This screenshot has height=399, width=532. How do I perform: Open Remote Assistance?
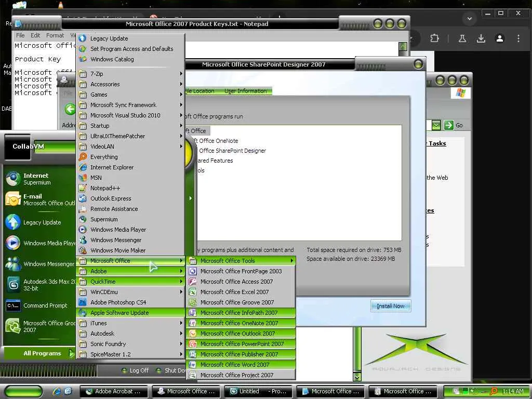click(x=130, y=209)
